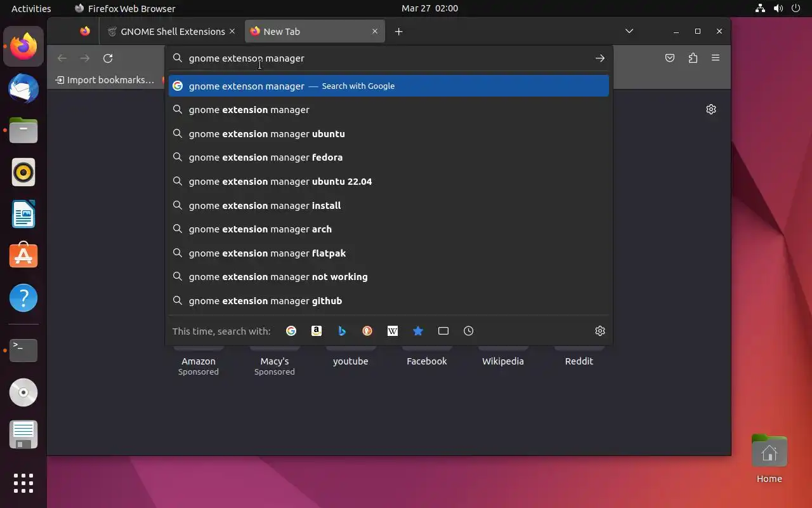Choose suggestion 'gnome extension manager'
Image resolution: width=812 pixels, height=508 pixels.
[x=388, y=110]
